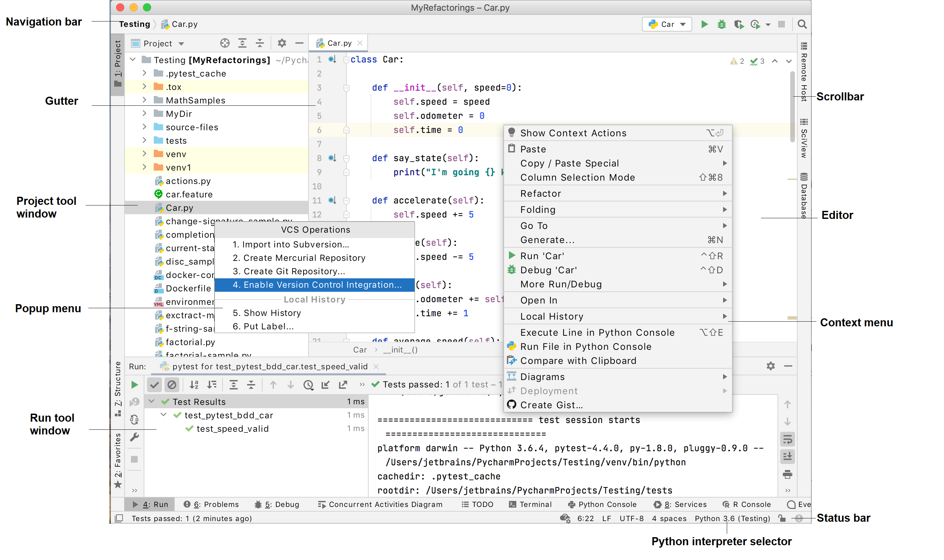Open the Car run configuration dropdown
This screenshot has height=560, width=944.
(667, 24)
